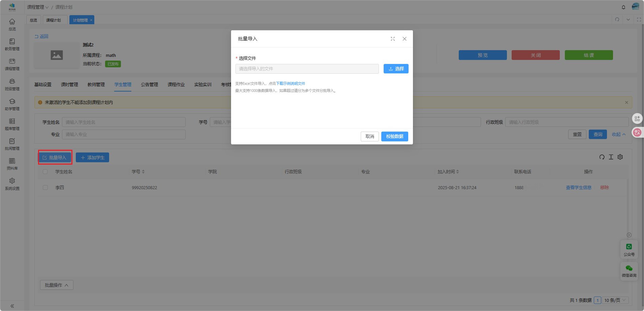Select the checkbox for student 李四
Image resolution: width=644 pixels, height=311 pixels.
click(x=45, y=187)
